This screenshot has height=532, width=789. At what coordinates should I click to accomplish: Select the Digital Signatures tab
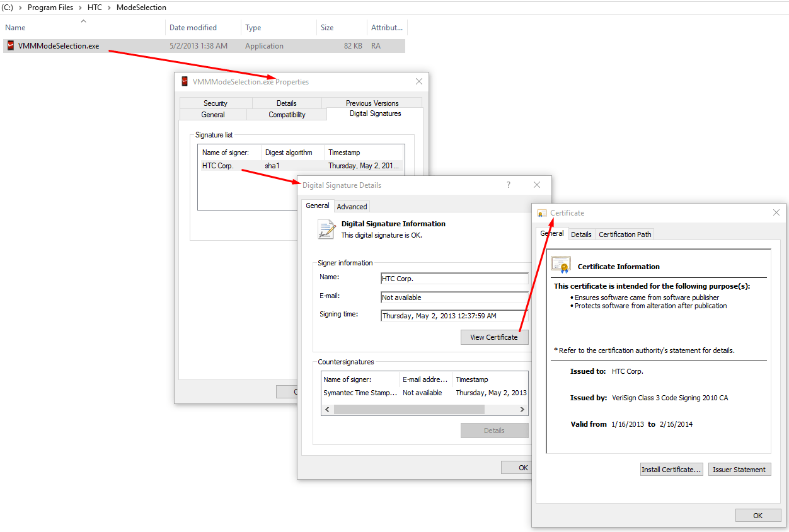376,113
